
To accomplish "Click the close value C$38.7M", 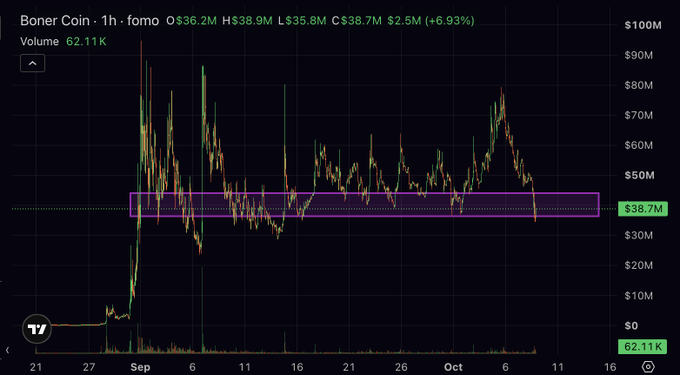I will [357, 20].
